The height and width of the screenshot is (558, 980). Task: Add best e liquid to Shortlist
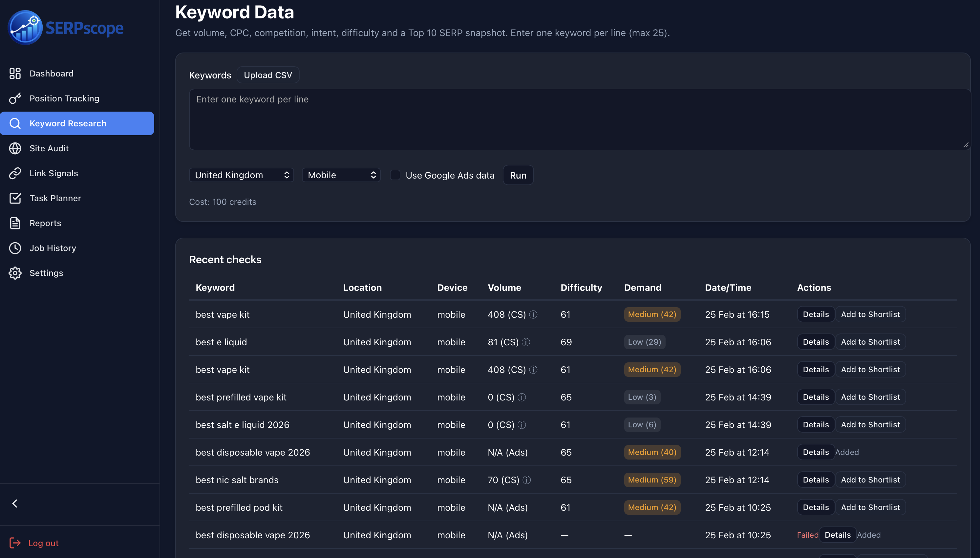tap(870, 341)
